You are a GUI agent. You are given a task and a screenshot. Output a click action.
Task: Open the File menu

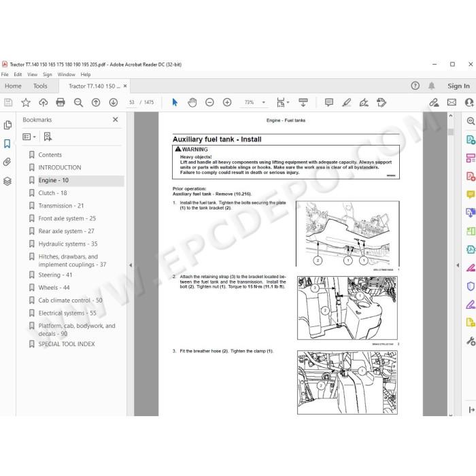[5, 74]
